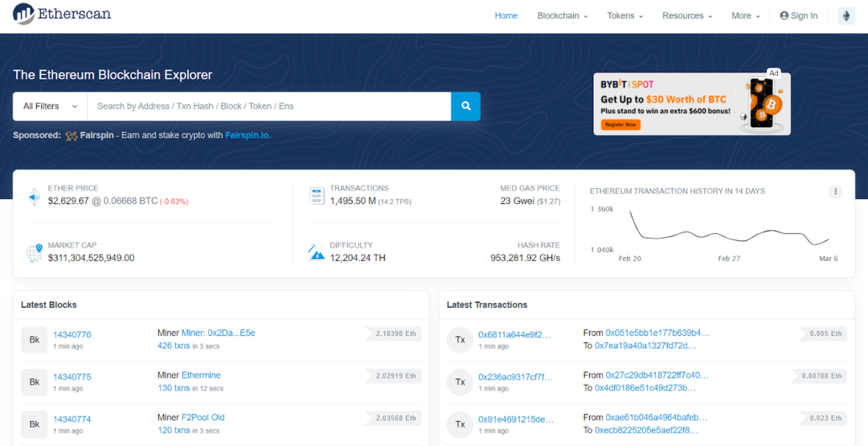Open the Bybit Spot ad banner
Screen dimensions: 868x446
click(692, 104)
